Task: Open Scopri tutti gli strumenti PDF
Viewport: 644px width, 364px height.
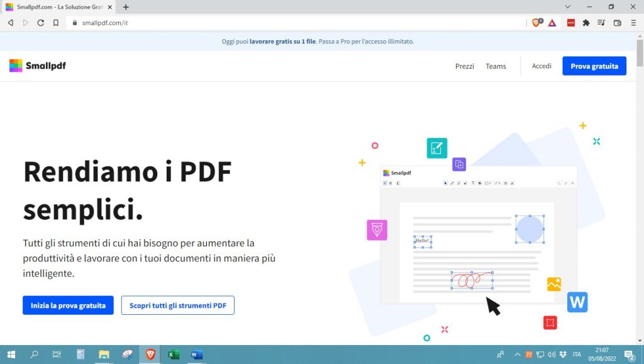Action: pyautogui.click(x=177, y=305)
